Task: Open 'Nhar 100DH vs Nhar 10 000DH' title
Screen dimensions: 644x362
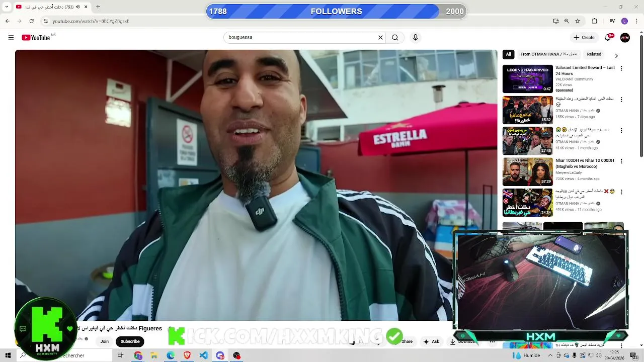Action: 585,163
